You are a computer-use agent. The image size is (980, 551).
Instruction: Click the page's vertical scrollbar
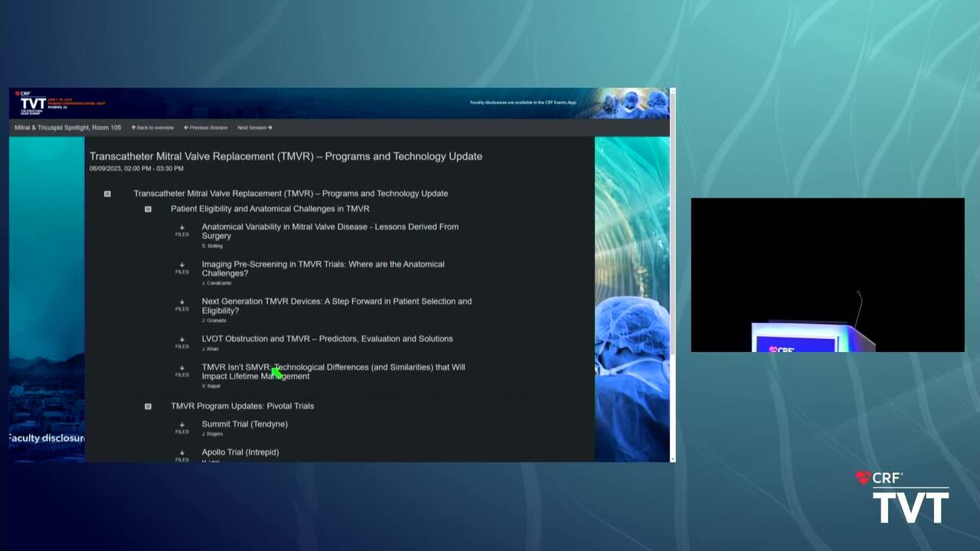pyautogui.click(x=673, y=275)
